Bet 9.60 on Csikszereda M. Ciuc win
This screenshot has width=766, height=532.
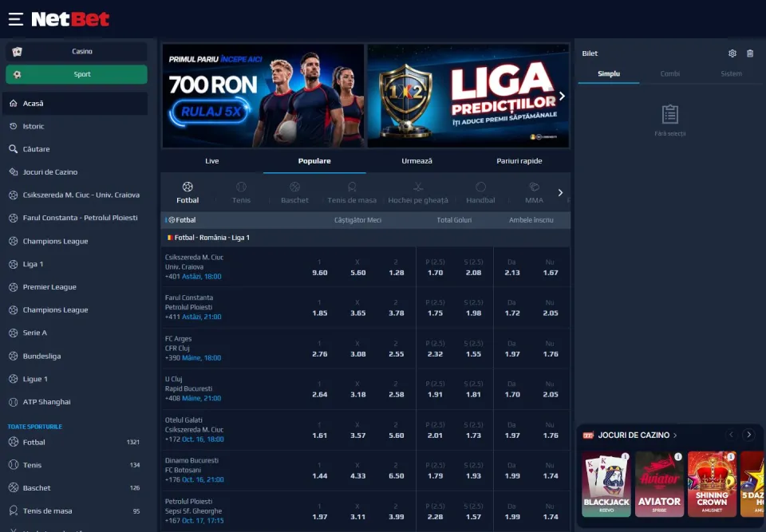320,268
